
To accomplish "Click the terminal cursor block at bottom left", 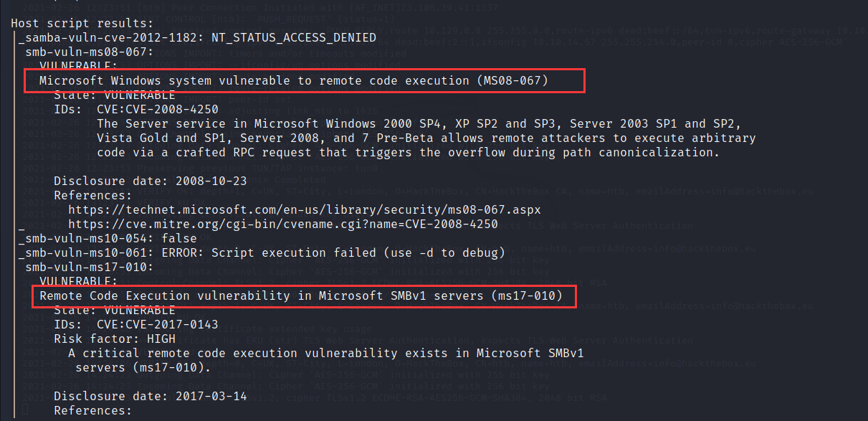I will [24, 410].
